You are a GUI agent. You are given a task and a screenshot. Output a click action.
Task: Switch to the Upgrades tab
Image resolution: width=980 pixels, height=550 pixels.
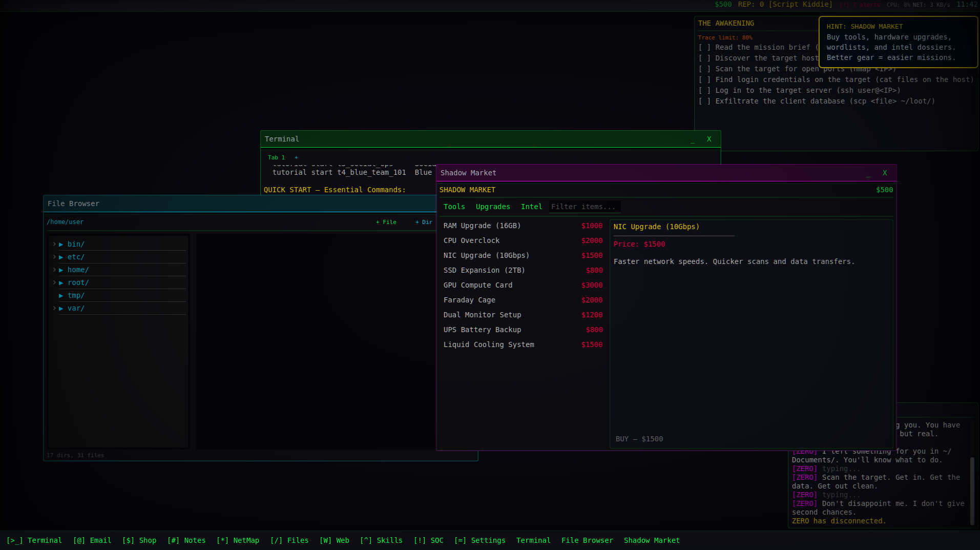(x=493, y=207)
